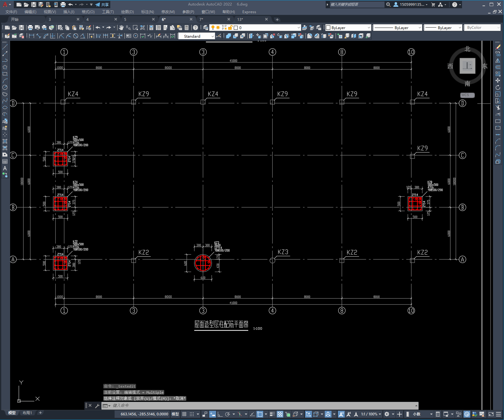Open the Express menu
The width and height of the screenshot is (504, 420).
[x=249, y=12]
